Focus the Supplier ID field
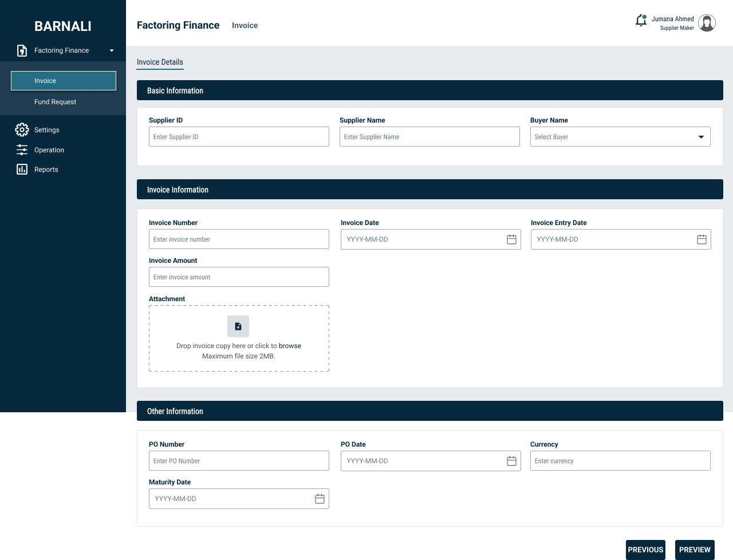 pos(239,137)
